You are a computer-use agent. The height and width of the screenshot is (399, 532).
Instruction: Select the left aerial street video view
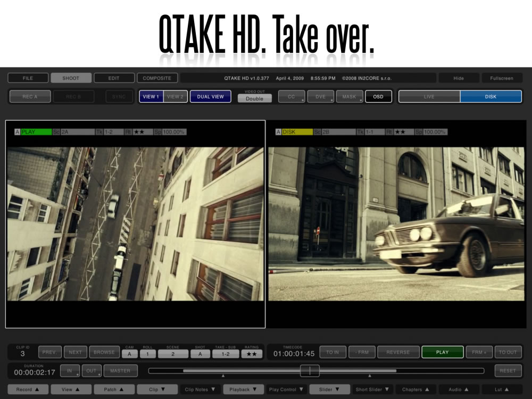(135, 224)
